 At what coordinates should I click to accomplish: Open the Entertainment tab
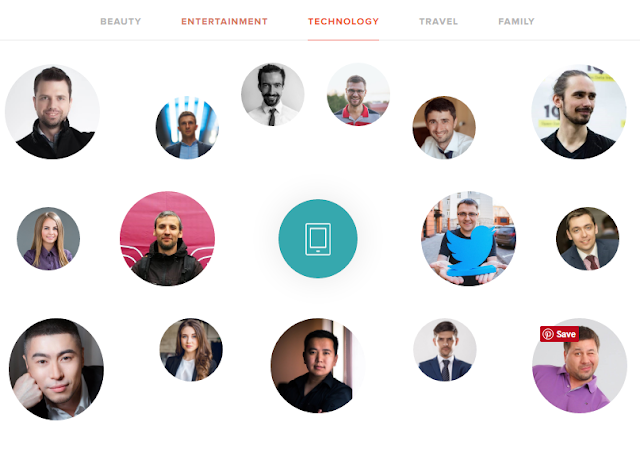224,21
